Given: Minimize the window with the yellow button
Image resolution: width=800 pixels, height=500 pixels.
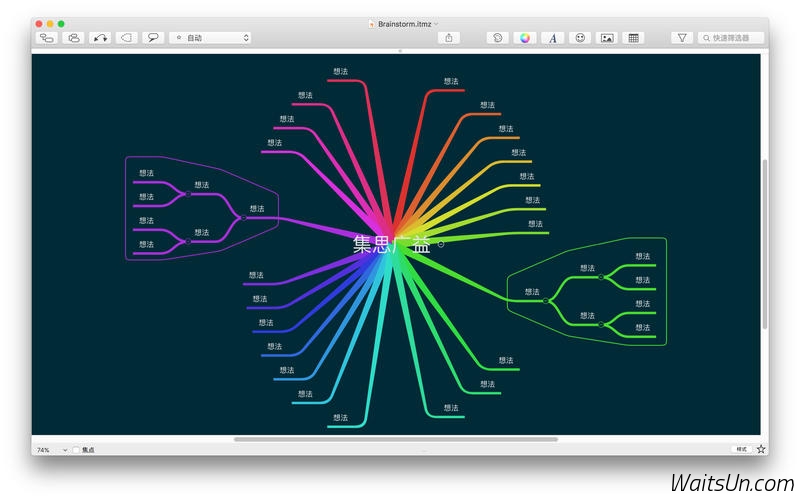Looking at the screenshot, I should [50, 24].
